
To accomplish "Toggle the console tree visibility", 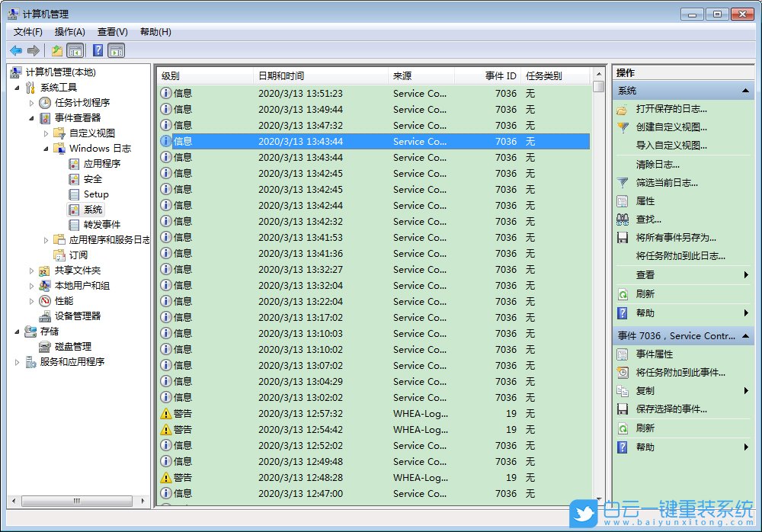I will coord(77,50).
